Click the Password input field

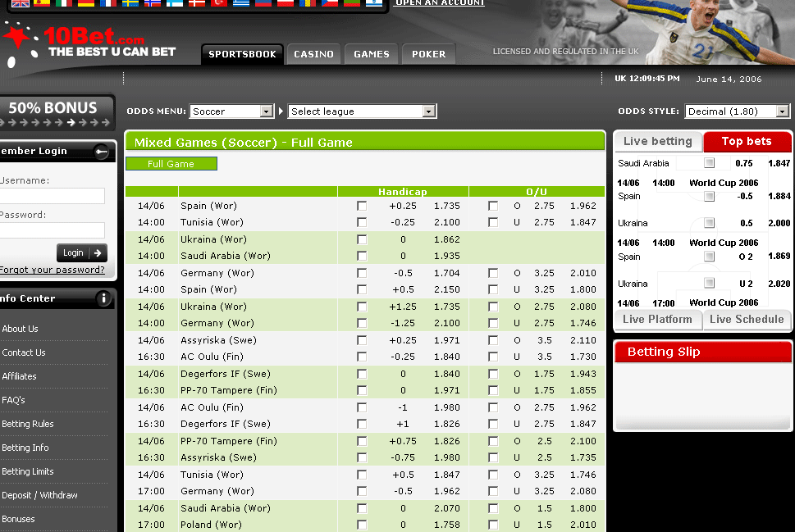(53, 230)
